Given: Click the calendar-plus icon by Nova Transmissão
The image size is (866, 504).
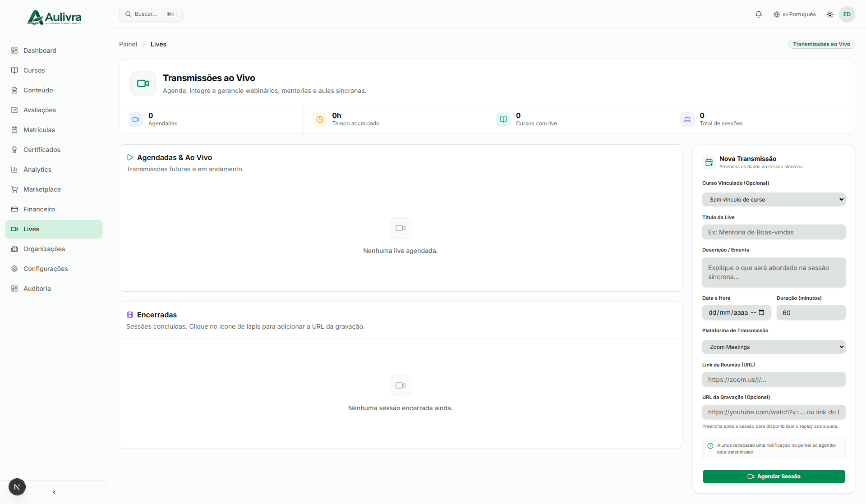Looking at the screenshot, I should (x=709, y=162).
